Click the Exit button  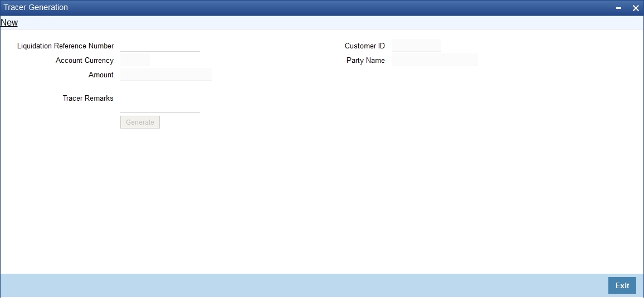622,285
